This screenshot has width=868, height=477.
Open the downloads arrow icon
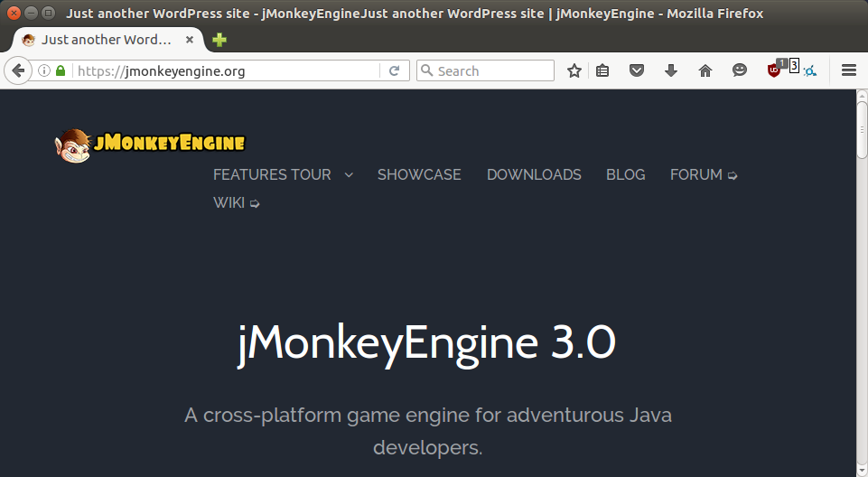click(x=671, y=70)
